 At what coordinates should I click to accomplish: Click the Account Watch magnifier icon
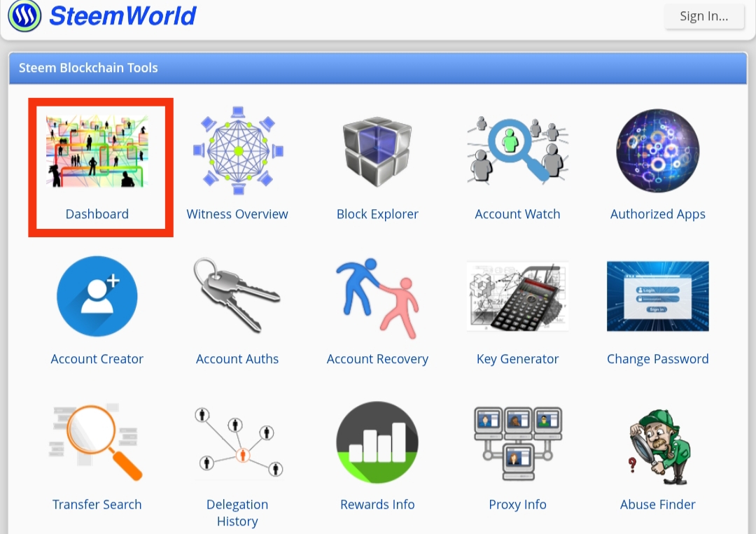click(518, 150)
